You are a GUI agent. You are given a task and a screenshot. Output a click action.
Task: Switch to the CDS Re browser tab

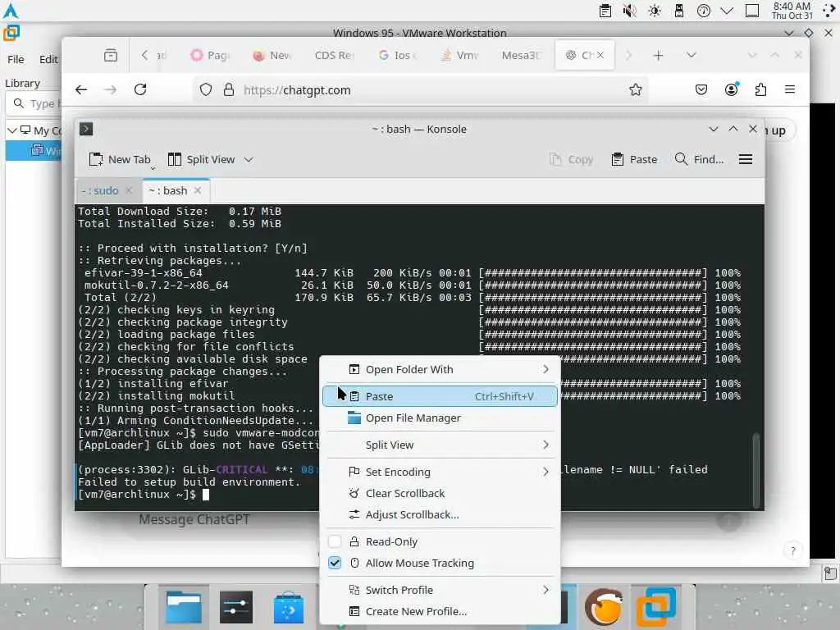point(335,55)
